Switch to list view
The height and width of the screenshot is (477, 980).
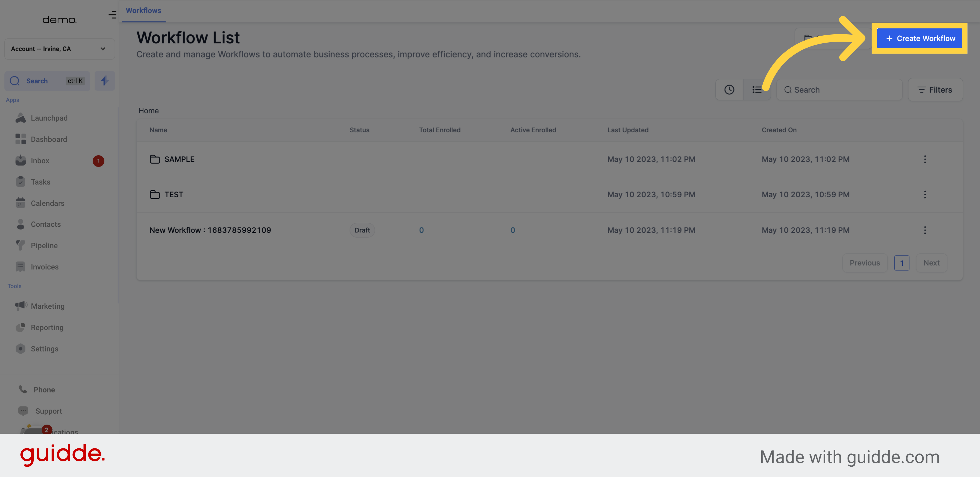click(757, 90)
